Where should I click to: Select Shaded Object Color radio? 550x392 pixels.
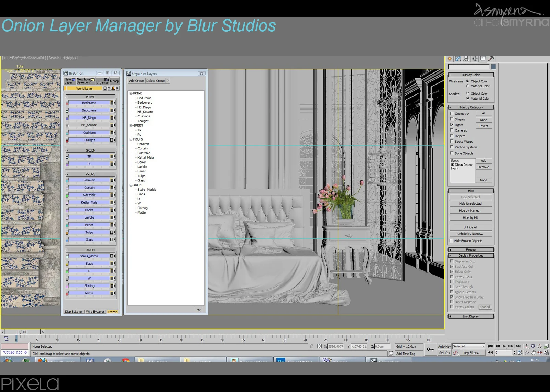[x=467, y=93]
